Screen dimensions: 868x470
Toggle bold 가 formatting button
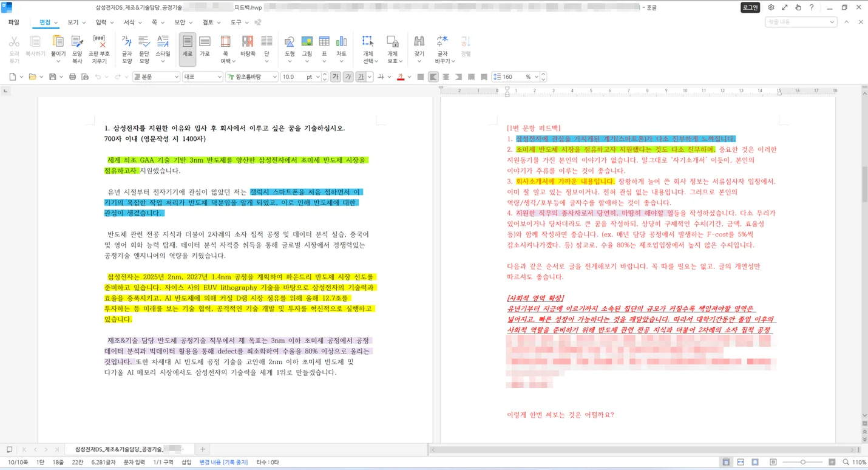335,77
